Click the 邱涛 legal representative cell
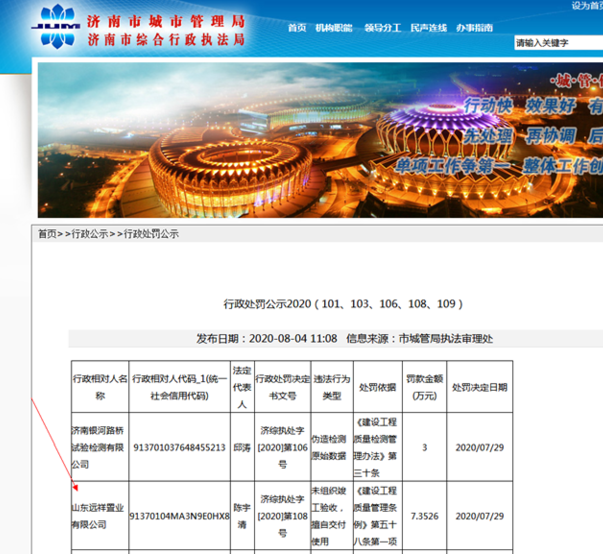Viewport: 603px width, 559px height. click(x=242, y=448)
